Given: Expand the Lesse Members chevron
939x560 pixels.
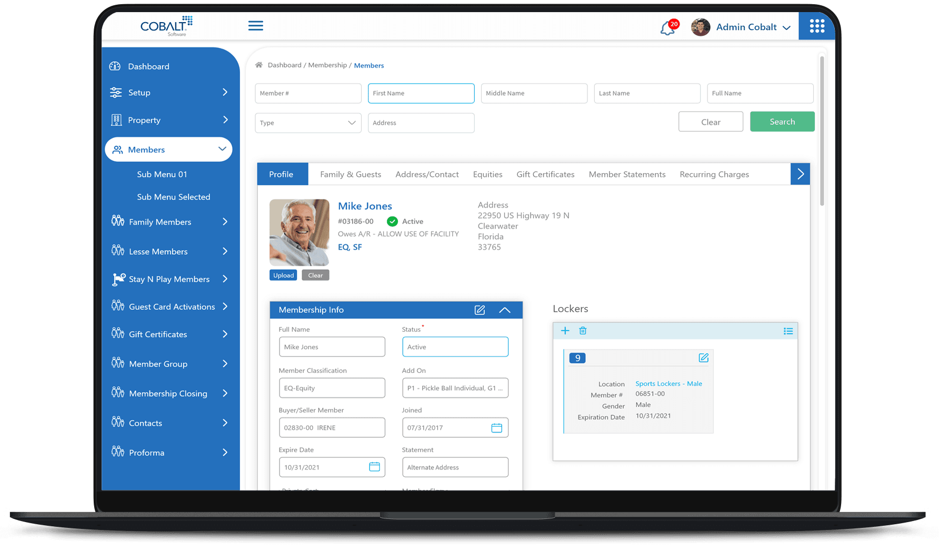Looking at the screenshot, I should (x=225, y=252).
